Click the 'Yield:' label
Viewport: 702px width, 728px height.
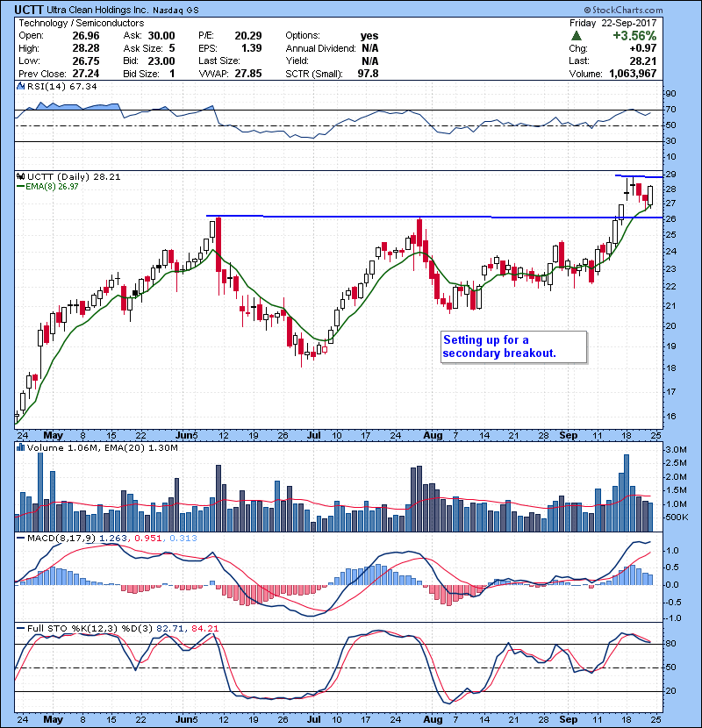tap(297, 61)
